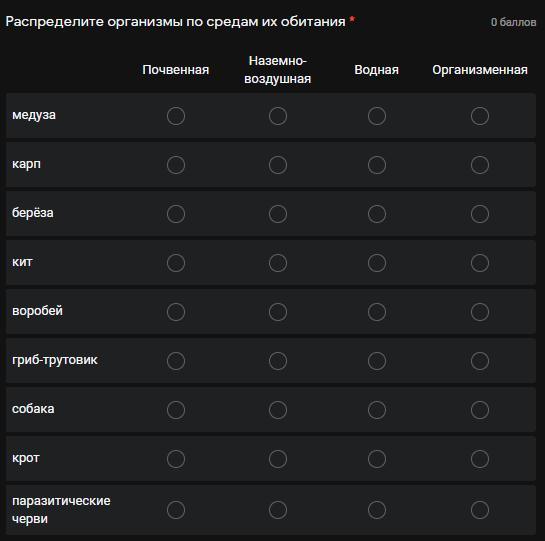Choose Организменная for гриб-трутовик
The height and width of the screenshot is (541, 545).
480,361
